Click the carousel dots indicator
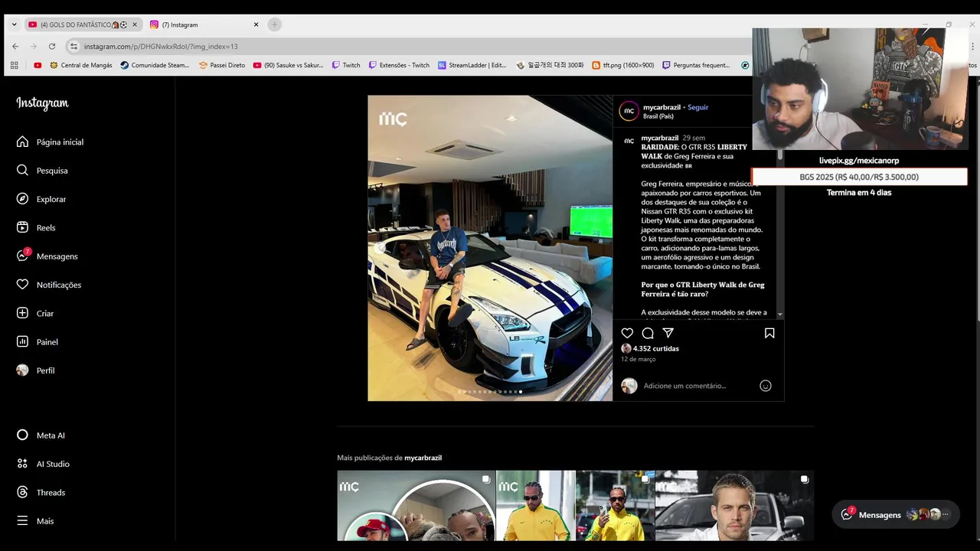 click(490, 392)
